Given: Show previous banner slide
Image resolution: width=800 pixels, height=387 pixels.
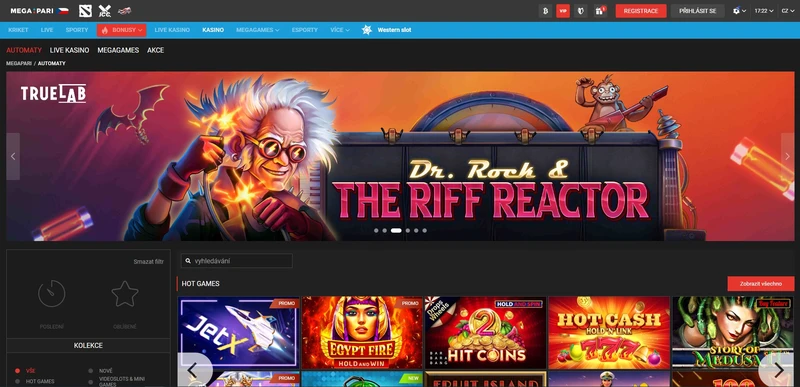Looking at the screenshot, I should [x=13, y=157].
